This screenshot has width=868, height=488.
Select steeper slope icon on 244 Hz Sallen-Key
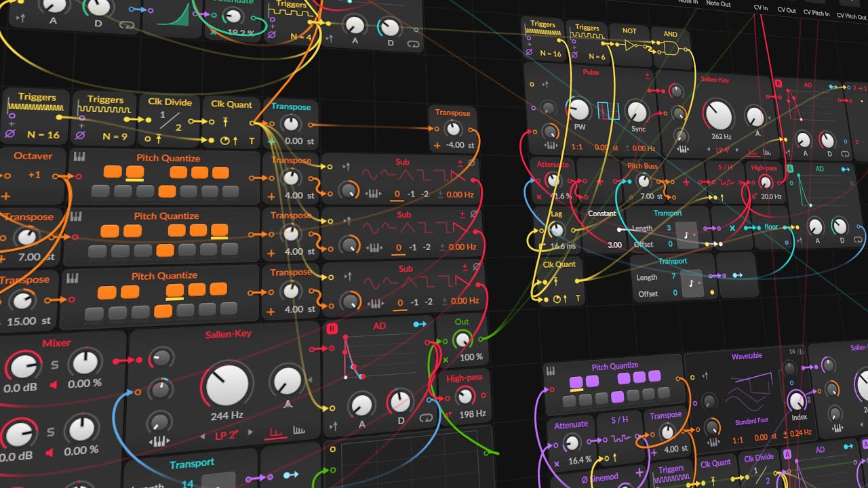[298, 430]
